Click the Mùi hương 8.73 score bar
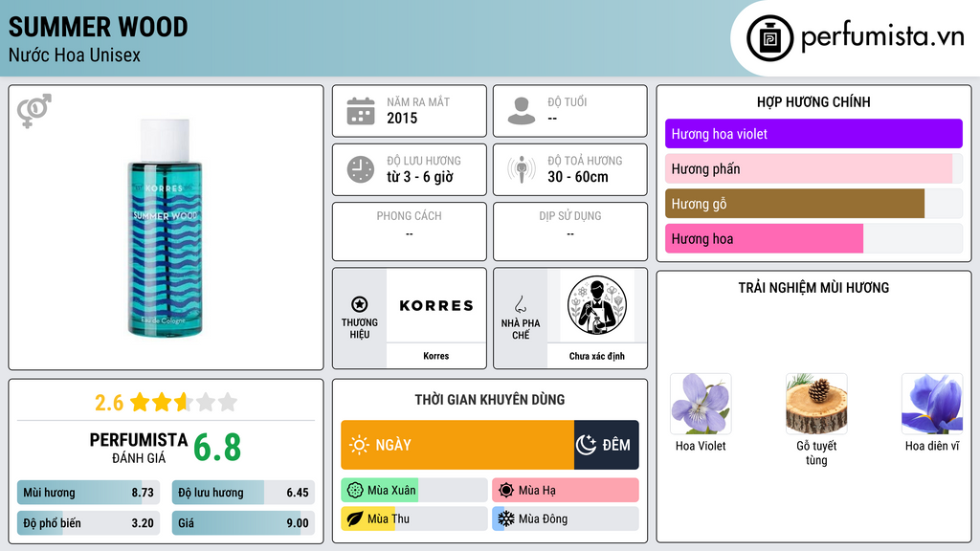Viewport: 980px width, 551px height. click(x=89, y=493)
